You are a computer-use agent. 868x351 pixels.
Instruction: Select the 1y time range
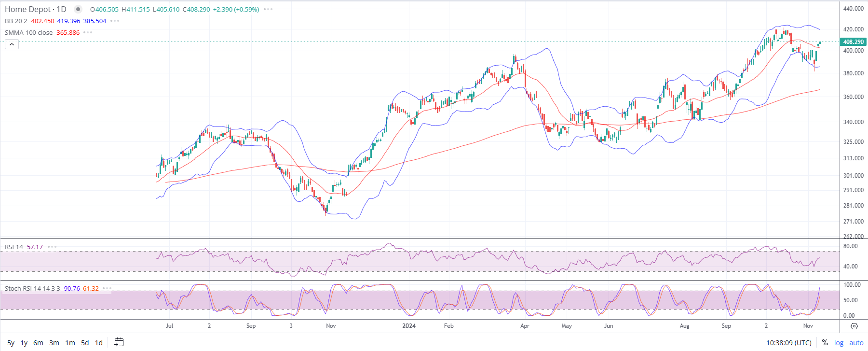pyautogui.click(x=24, y=343)
